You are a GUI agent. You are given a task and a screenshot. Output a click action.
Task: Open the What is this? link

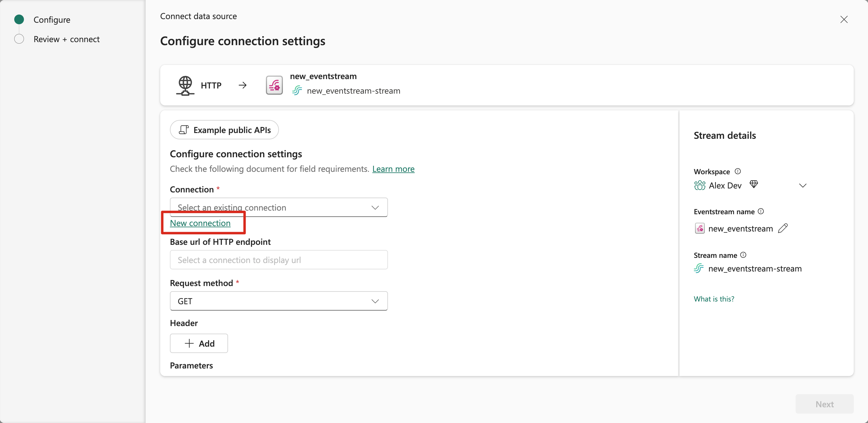(x=714, y=299)
